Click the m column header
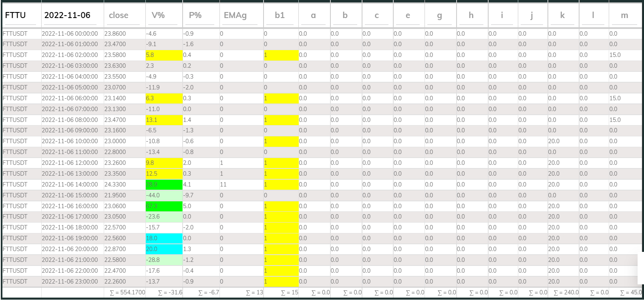This screenshot has width=644, height=300. [x=624, y=15]
